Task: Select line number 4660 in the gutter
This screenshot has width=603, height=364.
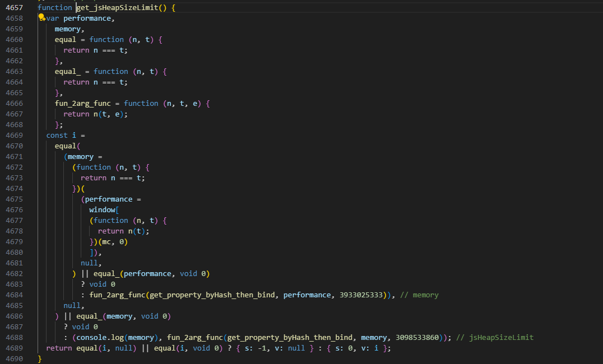Action: pyautogui.click(x=14, y=40)
